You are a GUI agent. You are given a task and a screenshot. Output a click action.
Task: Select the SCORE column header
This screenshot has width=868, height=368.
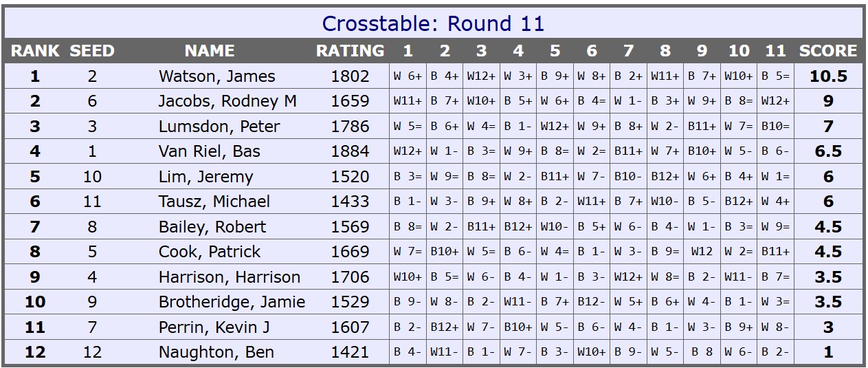click(828, 51)
